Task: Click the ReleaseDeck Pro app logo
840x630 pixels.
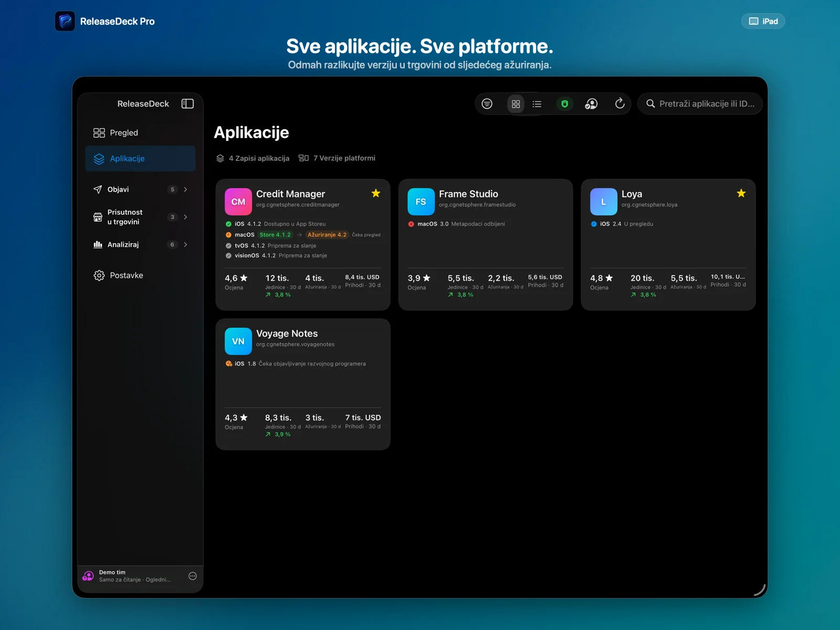Action: click(65, 21)
